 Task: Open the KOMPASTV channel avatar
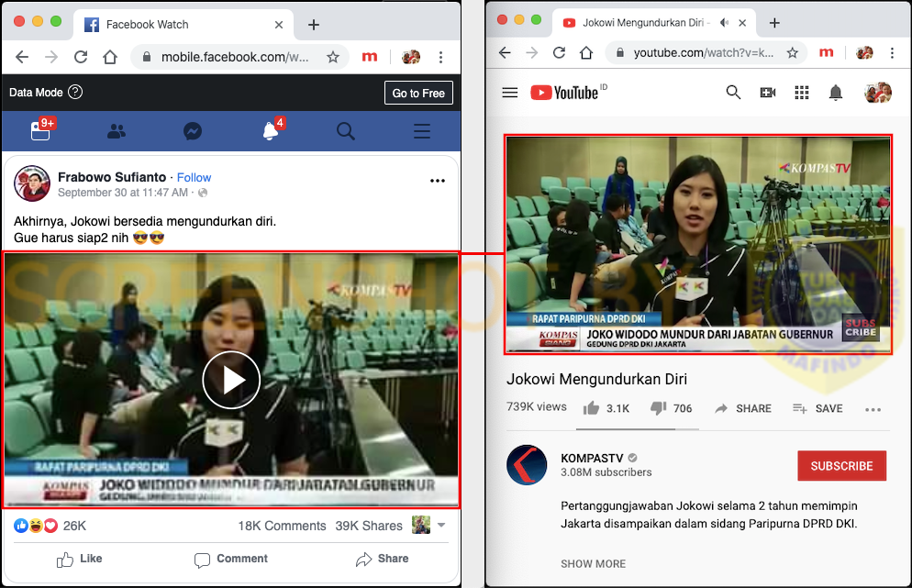tap(527, 465)
